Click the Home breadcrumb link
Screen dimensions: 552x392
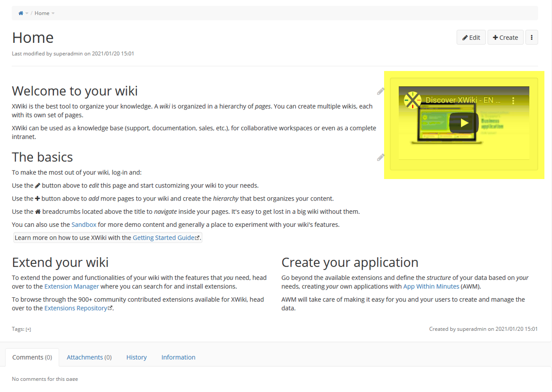42,13
